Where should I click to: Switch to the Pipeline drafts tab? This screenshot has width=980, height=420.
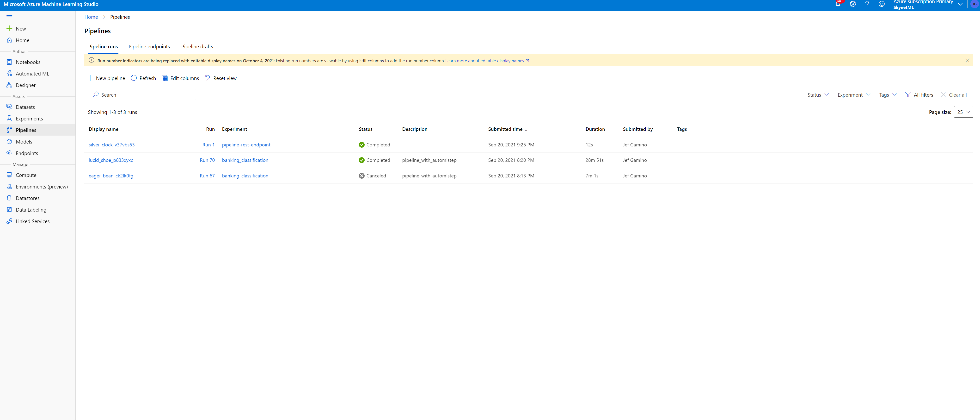(197, 46)
